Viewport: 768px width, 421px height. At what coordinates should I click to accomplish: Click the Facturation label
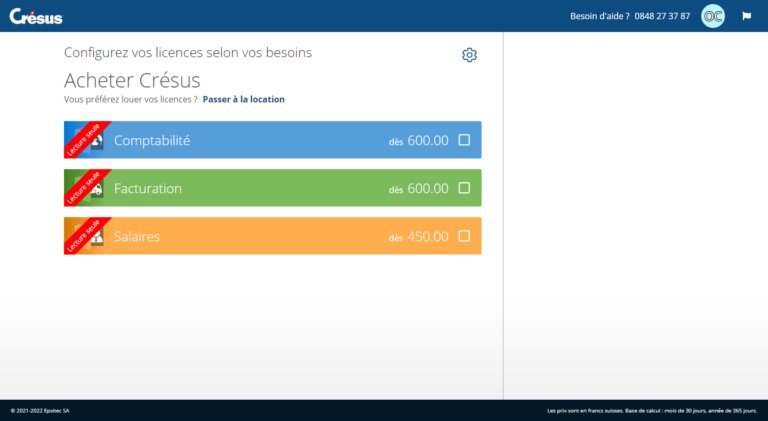tap(148, 188)
